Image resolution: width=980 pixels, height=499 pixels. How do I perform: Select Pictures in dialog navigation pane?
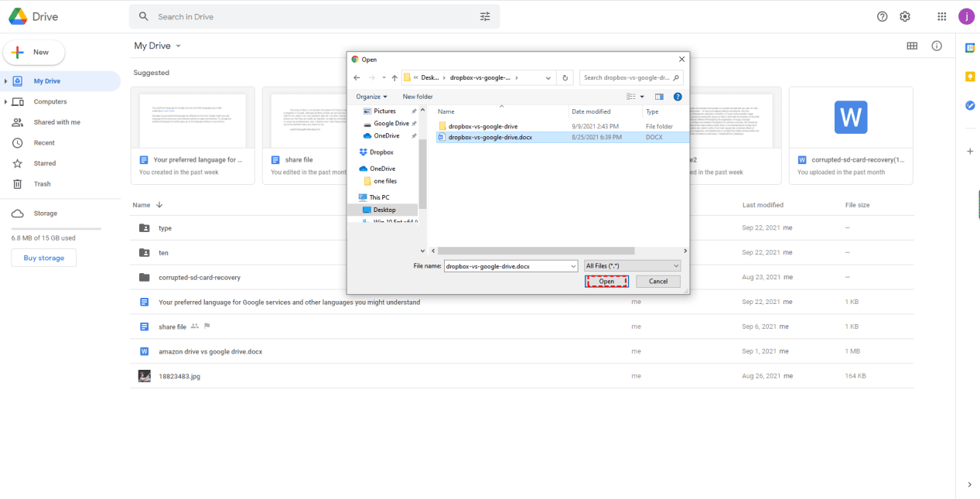384,111
